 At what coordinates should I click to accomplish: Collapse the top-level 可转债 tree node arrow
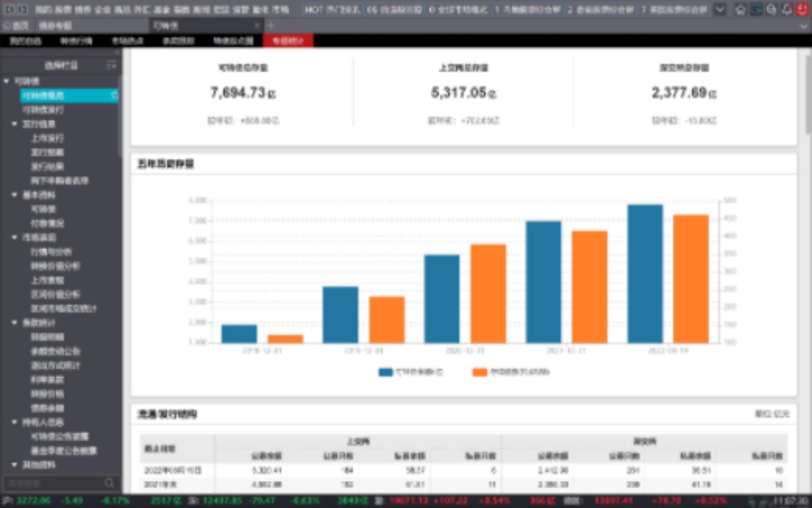click(7, 81)
